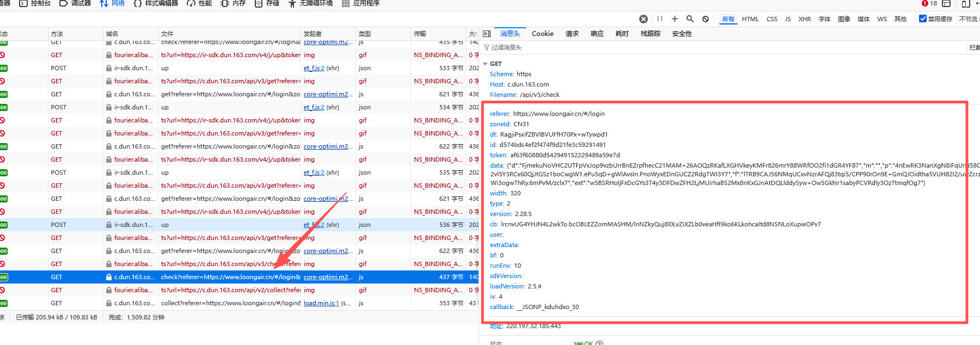Filter requests by 图像 images
The width and height of the screenshot is (980, 345).
[x=844, y=19]
